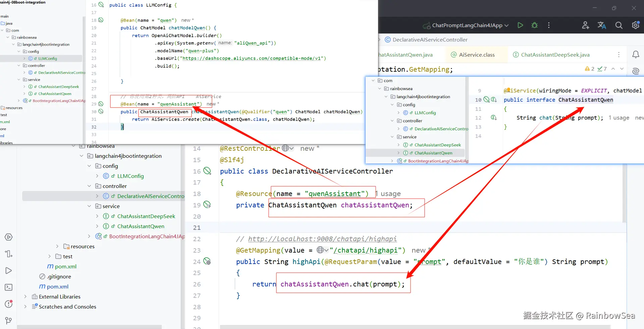Open the Problems tool window with the red badge

pyautogui.click(x=9, y=304)
